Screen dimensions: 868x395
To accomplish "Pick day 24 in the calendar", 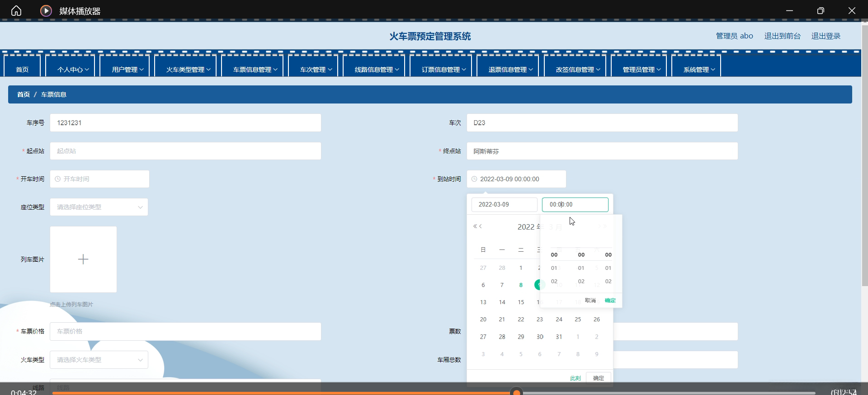I will point(559,319).
